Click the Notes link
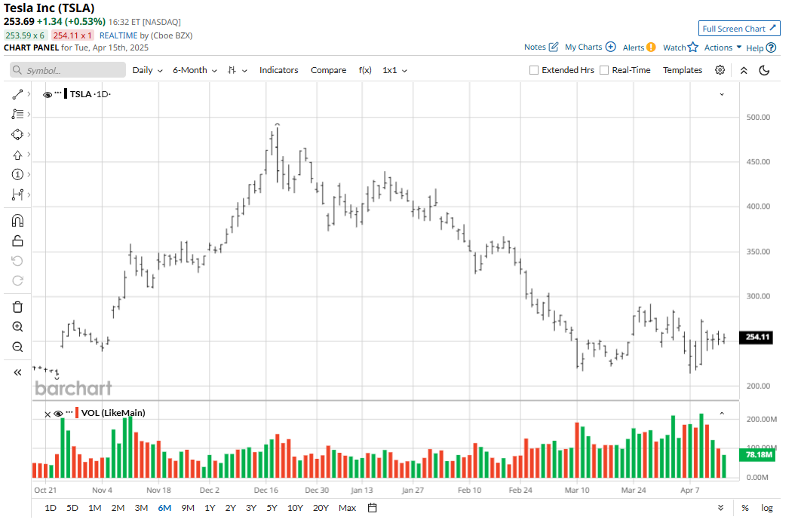Viewport: 801px width, 532px height. [x=535, y=47]
